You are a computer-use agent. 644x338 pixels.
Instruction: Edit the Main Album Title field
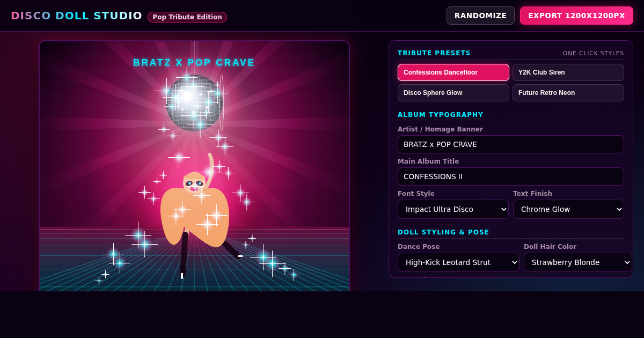[x=511, y=177]
